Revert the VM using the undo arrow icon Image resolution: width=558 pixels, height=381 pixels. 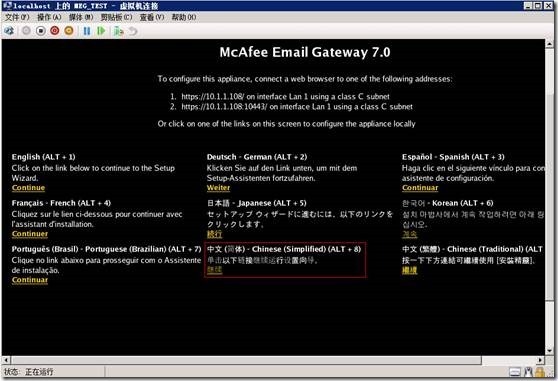(133, 31)
